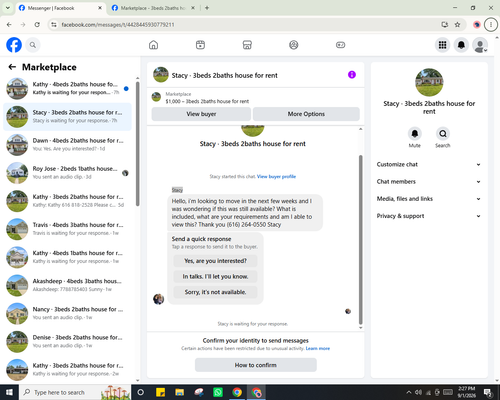Click the browser back arrow
The width and height of the screenshot is (500, 400).
[9, 24]
